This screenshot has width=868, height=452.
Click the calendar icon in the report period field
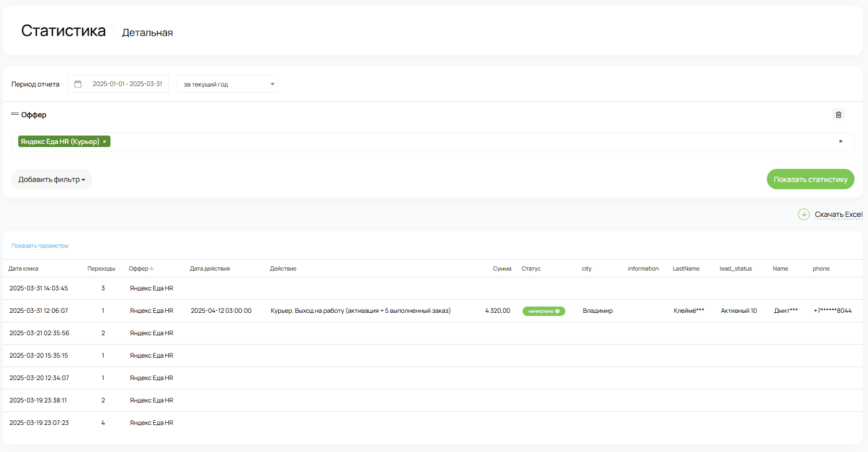tap(78, 84)
